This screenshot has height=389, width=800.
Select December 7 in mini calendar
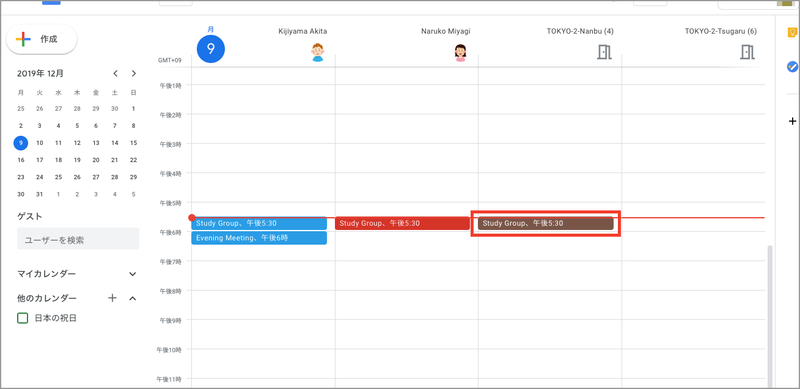[114, 126]
